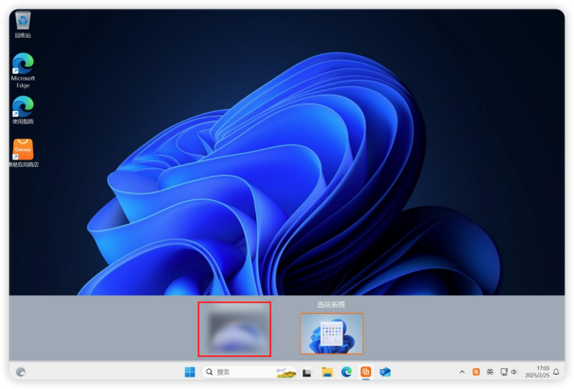Select the 当前系统 current system thumbnail
Image resolution: width=574 pixels, height=389 pixels.
tap(332, 333)
